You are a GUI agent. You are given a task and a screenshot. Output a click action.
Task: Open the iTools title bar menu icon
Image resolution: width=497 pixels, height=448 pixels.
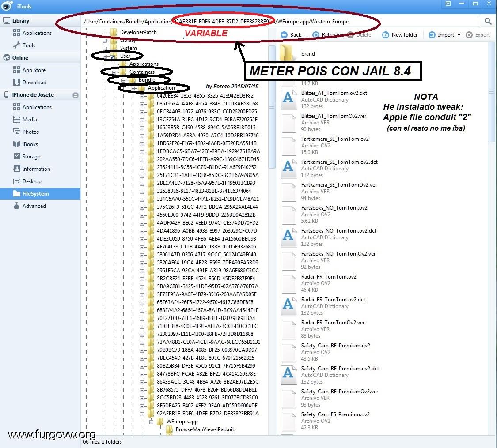coord(448,4)
